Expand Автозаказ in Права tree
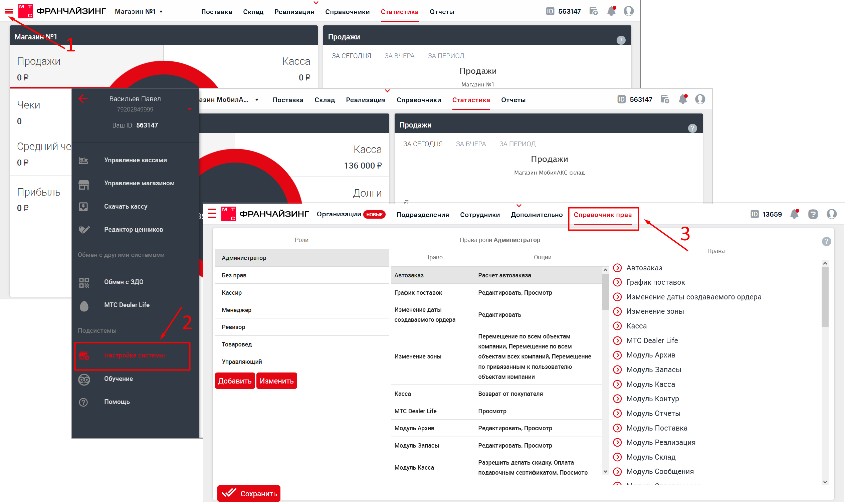This screenshot has width=850, height=504. coord(617,268)
